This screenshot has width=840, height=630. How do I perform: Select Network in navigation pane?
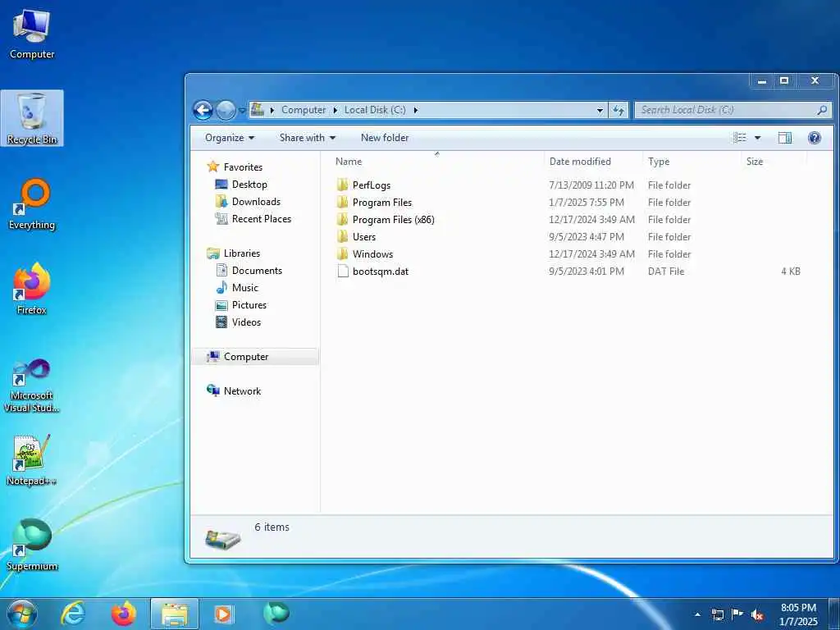234,391
